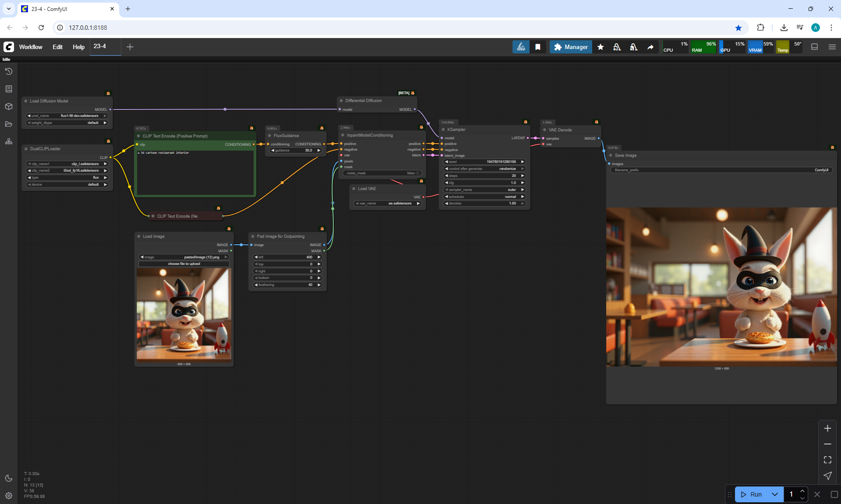
Task: Toggle noise_mask switch in InpaintModelConditioning
Action: (417, 173)
